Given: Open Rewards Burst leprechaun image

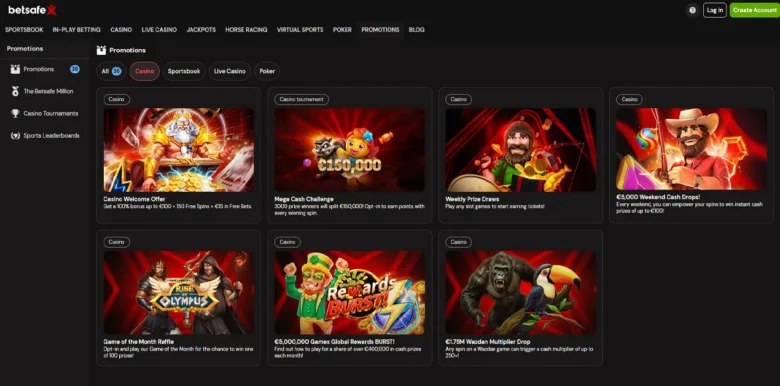Looking at the screenshot, I should (350, 292).
